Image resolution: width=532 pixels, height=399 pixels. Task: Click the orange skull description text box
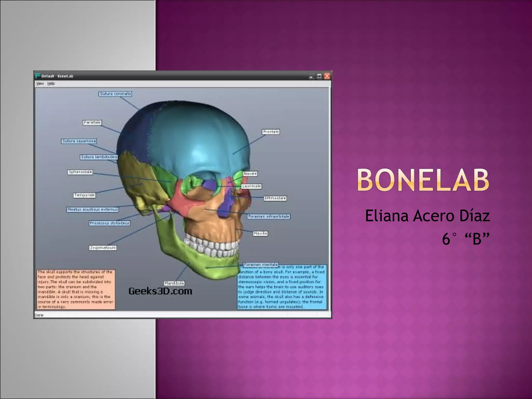click(x=76, y=289)
